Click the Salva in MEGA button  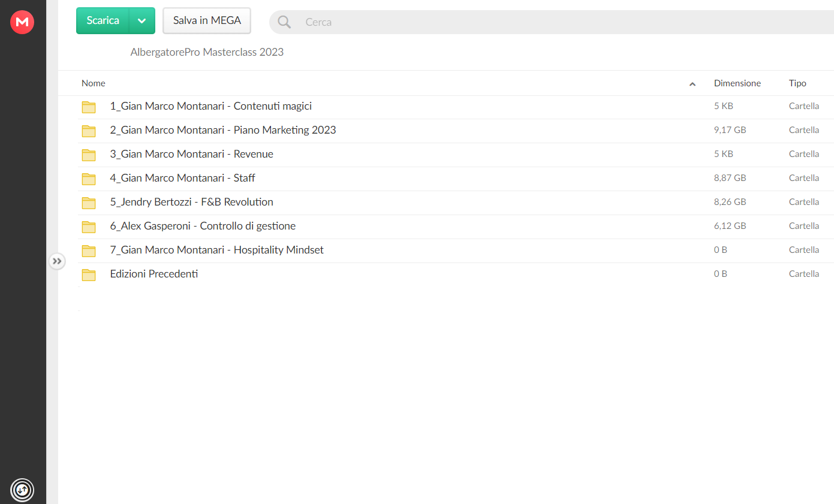[x=207, y=20]
